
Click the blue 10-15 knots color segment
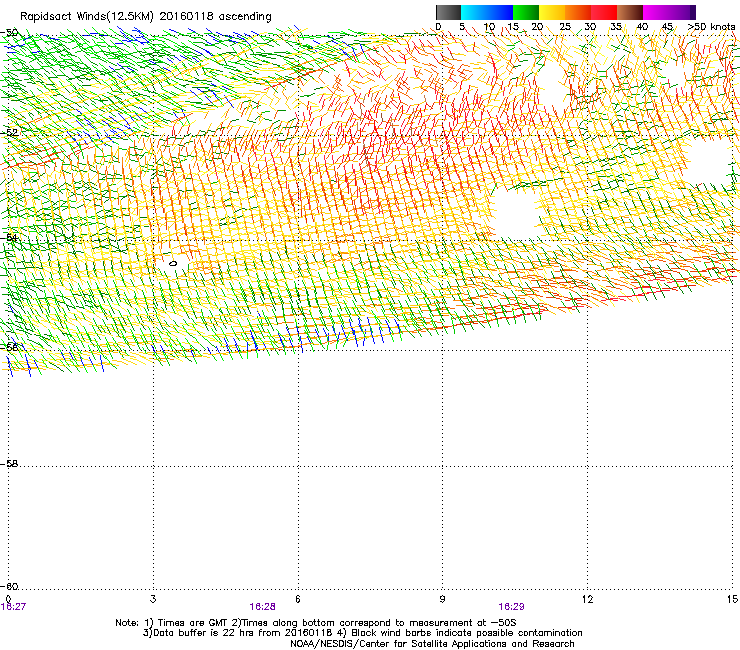tap(500, 12)
